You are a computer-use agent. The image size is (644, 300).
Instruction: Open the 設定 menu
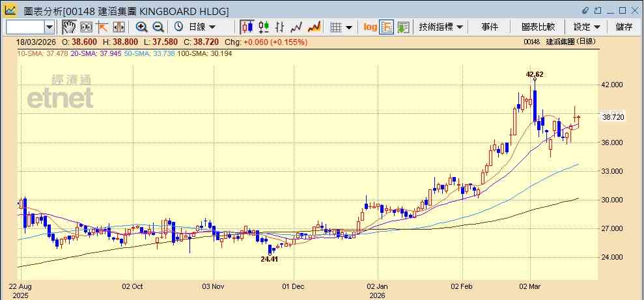587,27
